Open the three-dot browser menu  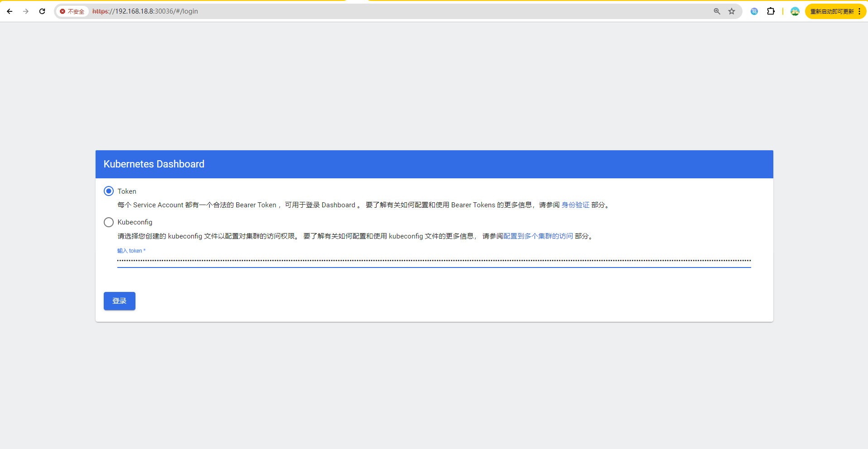pos(859,11)
